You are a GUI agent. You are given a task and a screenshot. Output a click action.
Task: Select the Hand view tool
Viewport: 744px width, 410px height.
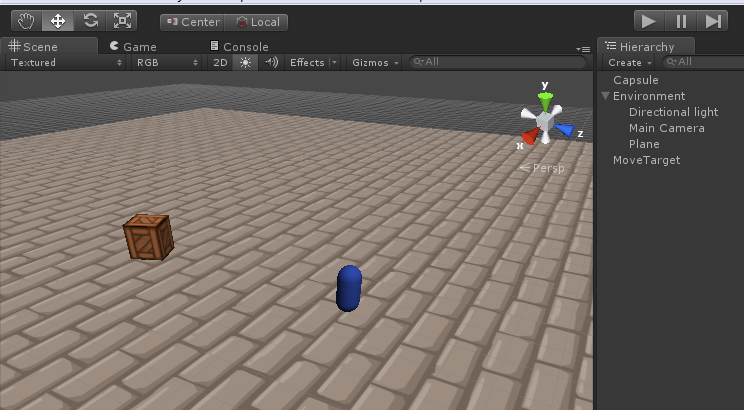(x=27, y=21)
